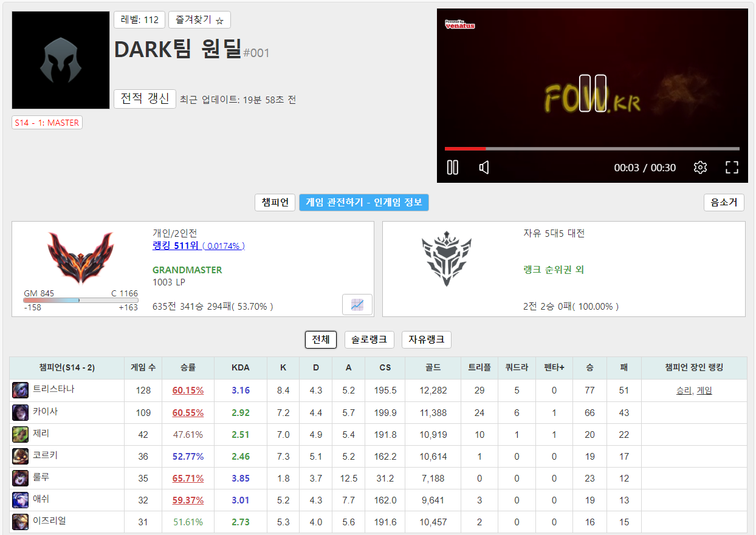756x535 pixels.
Task: Open the 챔피언 tab
Action: (275, 202)
